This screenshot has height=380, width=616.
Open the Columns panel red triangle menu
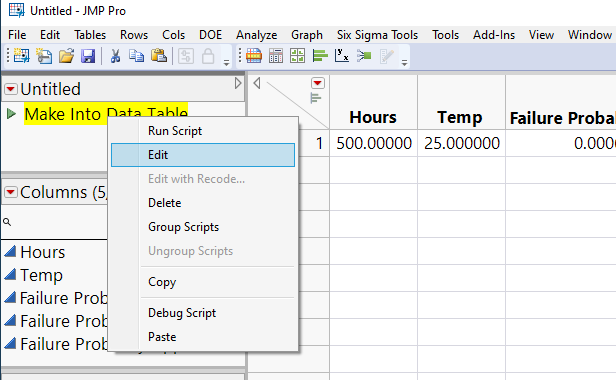pyautogui.click(x=11, y=192)
